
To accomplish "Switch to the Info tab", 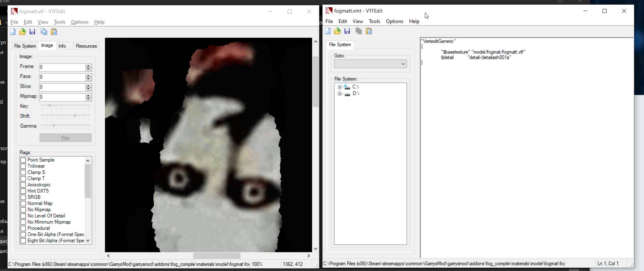I will point(62,46).
